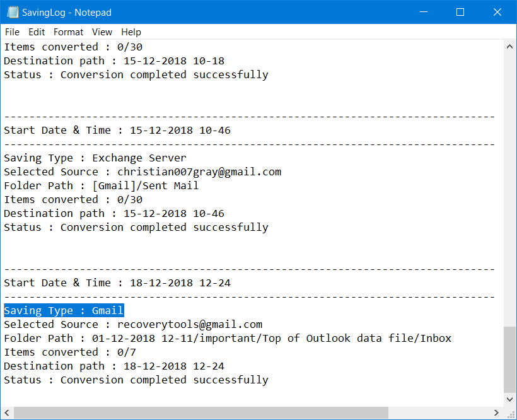This screenshot has height=420, width=517.
Task: Open the View menu
Action: point(102,32)
